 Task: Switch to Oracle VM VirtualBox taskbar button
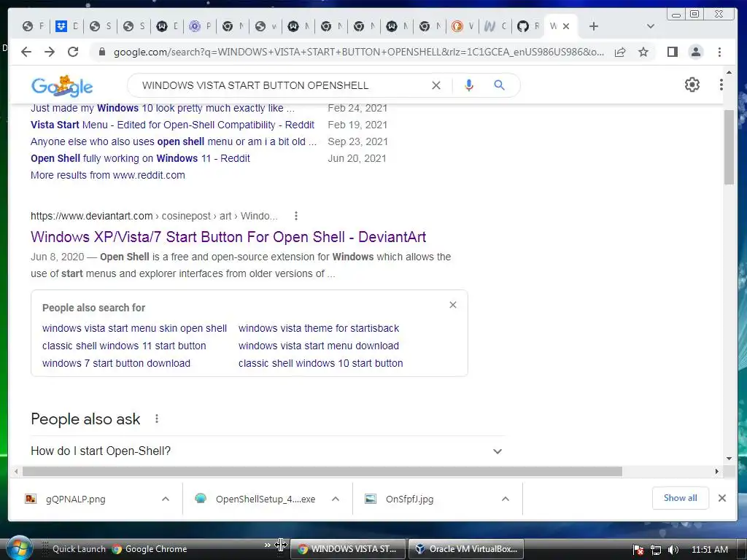click(x=466, y=549)
